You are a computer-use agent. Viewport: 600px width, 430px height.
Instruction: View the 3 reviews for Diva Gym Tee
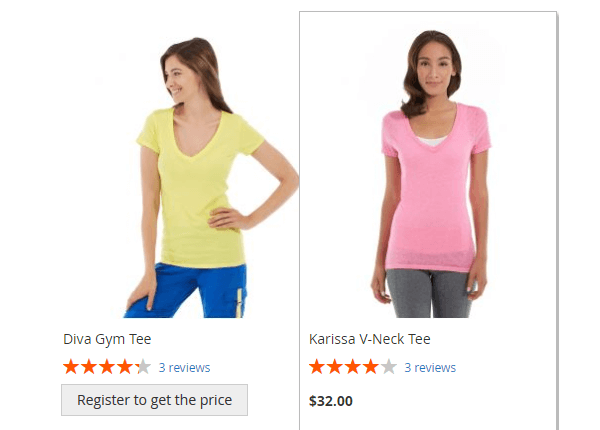pos(184,368)
